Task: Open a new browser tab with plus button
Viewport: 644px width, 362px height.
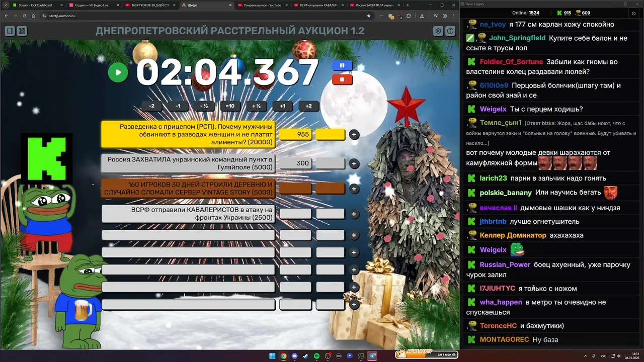Action: coord(408,5)
